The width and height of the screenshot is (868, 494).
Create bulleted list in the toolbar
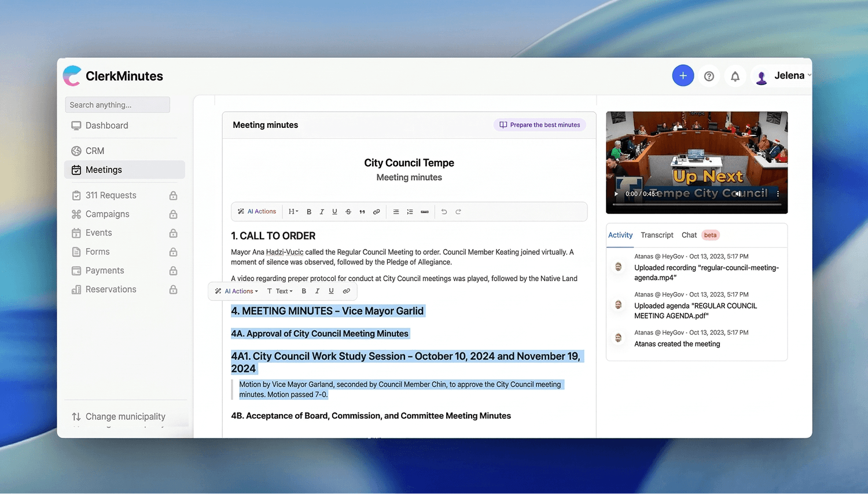pos(396,212)
